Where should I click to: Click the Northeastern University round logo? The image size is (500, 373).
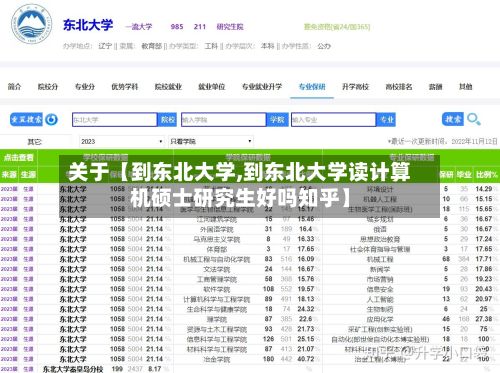tap(32, 24)
